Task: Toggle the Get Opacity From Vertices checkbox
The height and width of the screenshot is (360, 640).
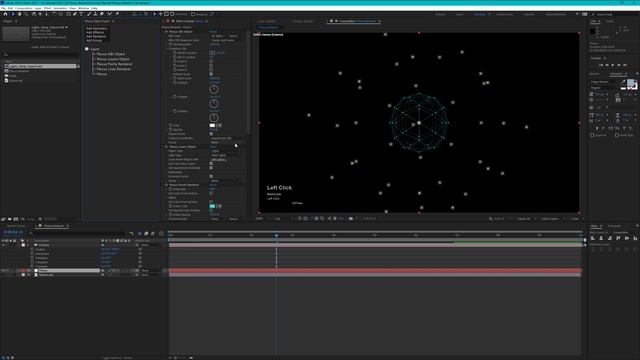Action: (211, 211)
